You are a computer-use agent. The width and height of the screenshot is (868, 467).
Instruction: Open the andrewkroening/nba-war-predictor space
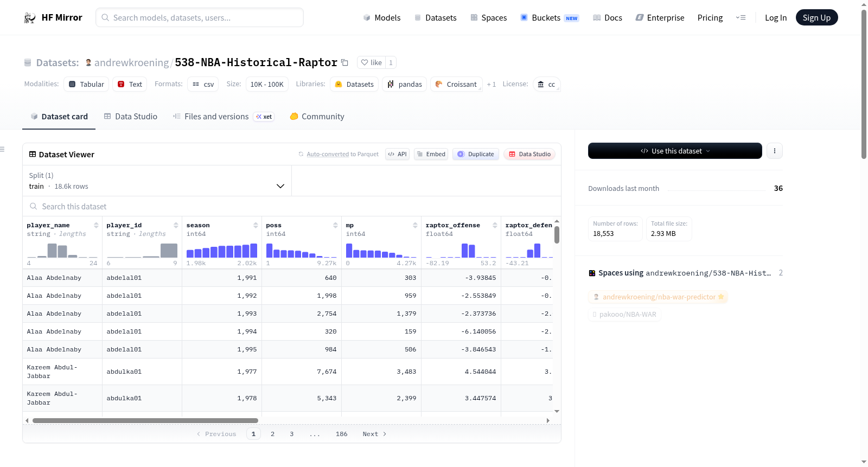pos(658,297)
